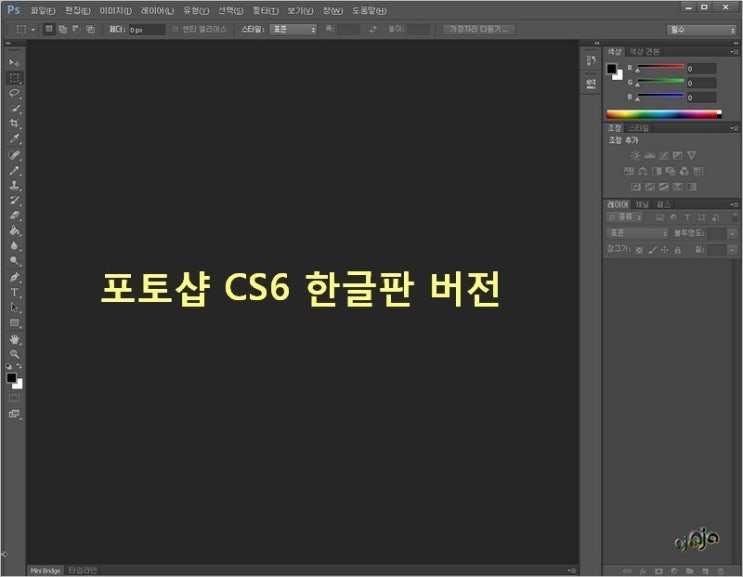The image size is (743, 577).
Task: Select the Rectangle shape tool
Action: pyautogui.click(x=14, y=323)
